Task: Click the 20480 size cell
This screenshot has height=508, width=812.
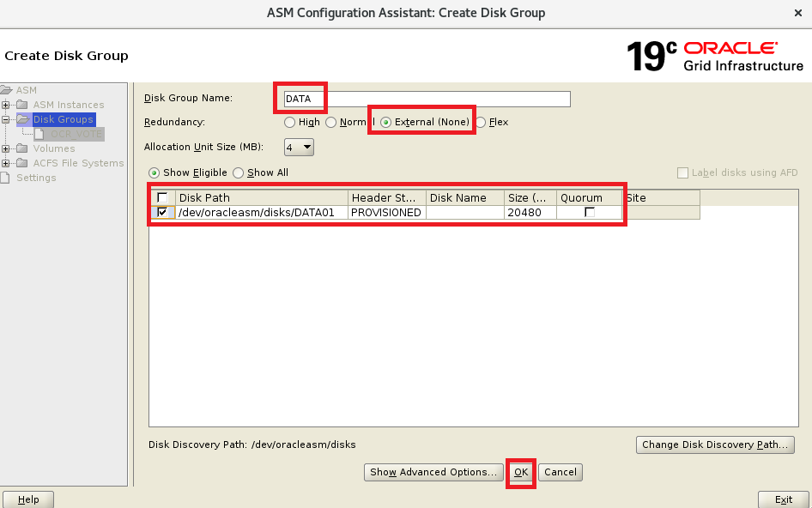Action: point(530,212)
